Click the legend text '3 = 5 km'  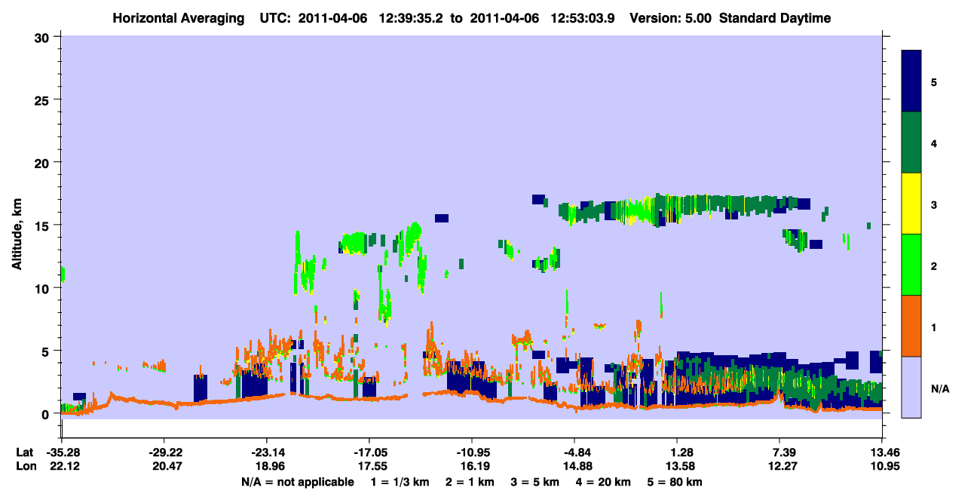(x=535, y=482)
